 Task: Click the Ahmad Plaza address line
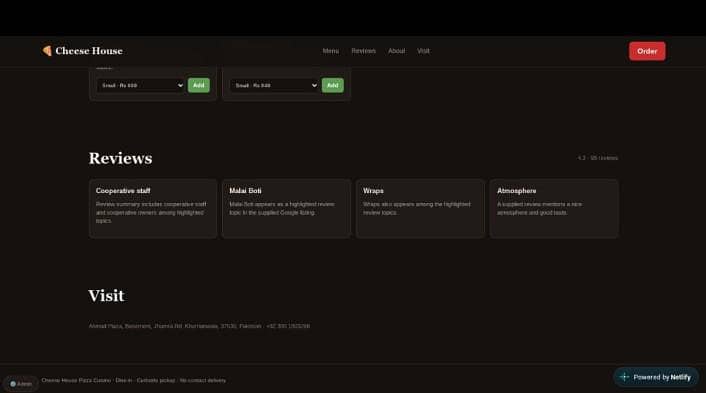point(199,326)
